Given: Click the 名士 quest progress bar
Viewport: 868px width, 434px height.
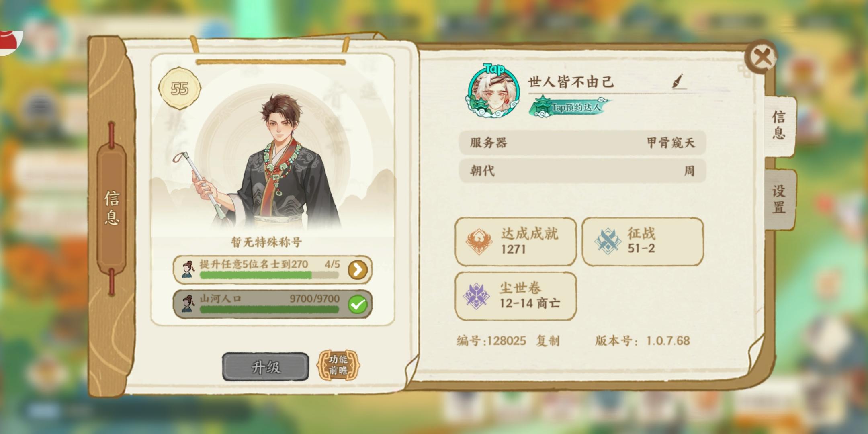Looking at the screenshot, I should (269, 275).
